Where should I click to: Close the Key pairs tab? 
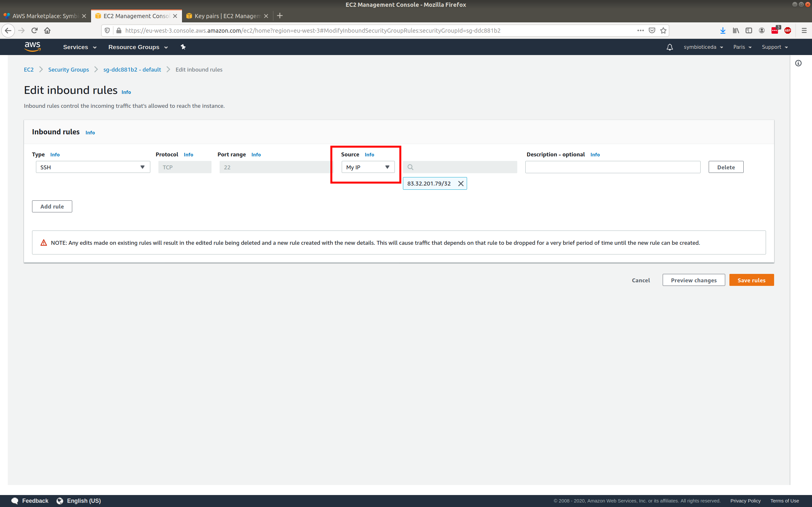tap(266, 16)
